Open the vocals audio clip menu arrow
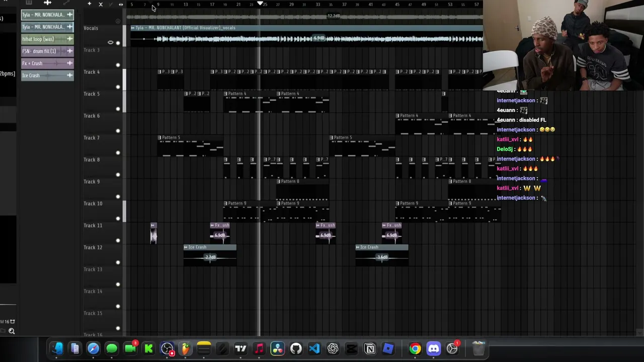The width and height of the screenshot is (644, 362). coord(133,28)
